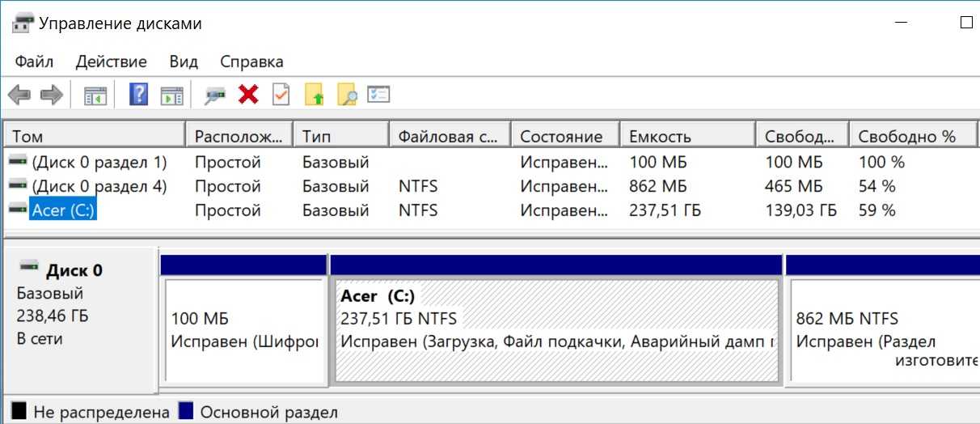Sort by the Том column header
This screenshot has width=980, height=424.
[x=94, y=136]
